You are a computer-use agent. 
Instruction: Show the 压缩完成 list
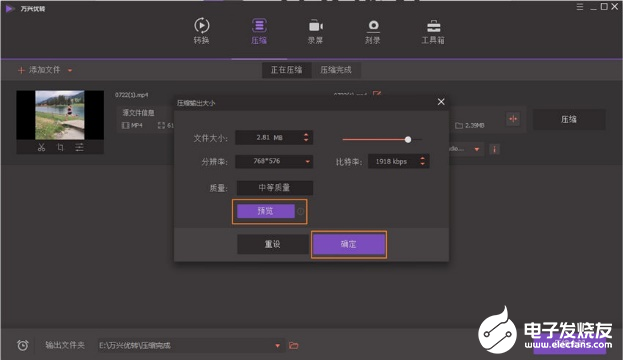click(x=336, y=70)
